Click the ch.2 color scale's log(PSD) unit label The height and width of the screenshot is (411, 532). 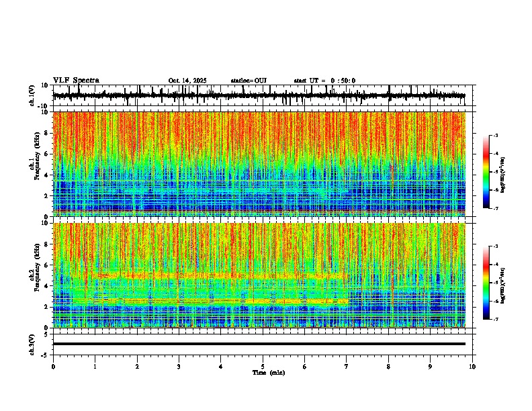coord(503,285)
